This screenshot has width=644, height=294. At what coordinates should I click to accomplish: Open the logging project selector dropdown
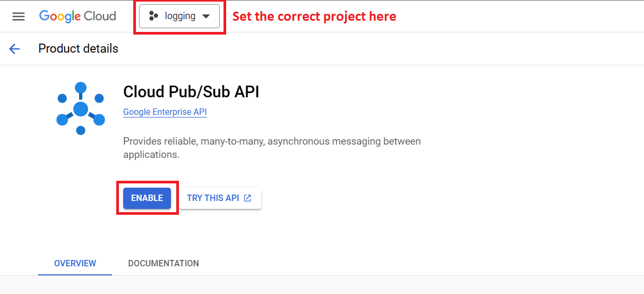coord(179,16)
